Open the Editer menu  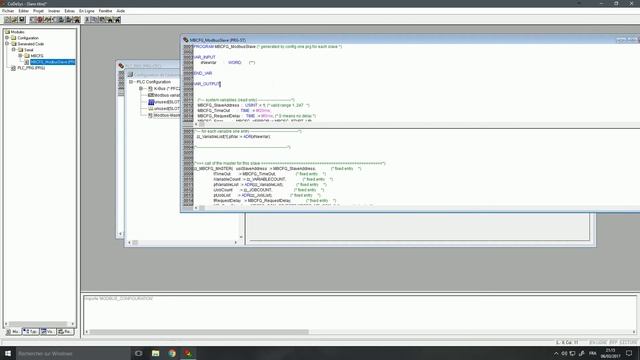(x=24, y=11)
